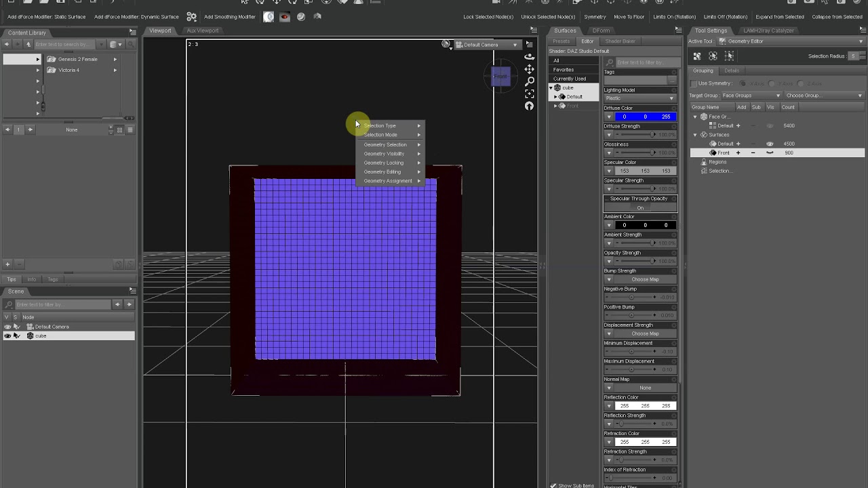
Task: Open the Scene pane options menu icon
Action: click(x=132, y=291)
